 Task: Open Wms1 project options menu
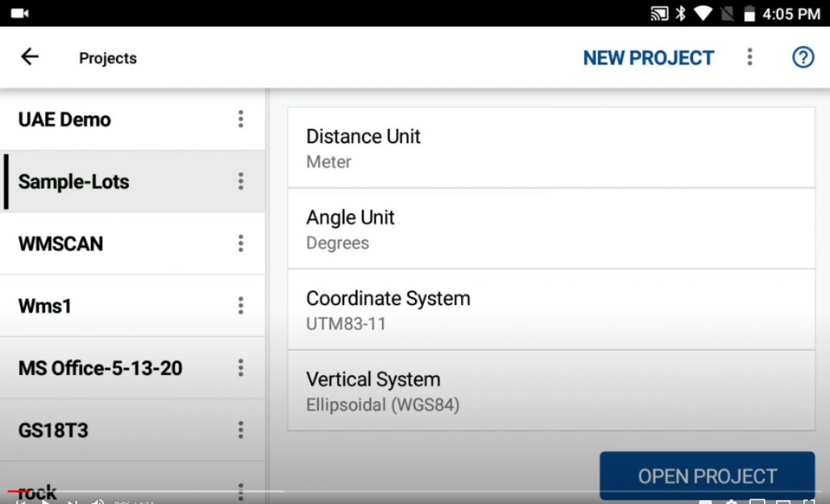tap(241, 306)
